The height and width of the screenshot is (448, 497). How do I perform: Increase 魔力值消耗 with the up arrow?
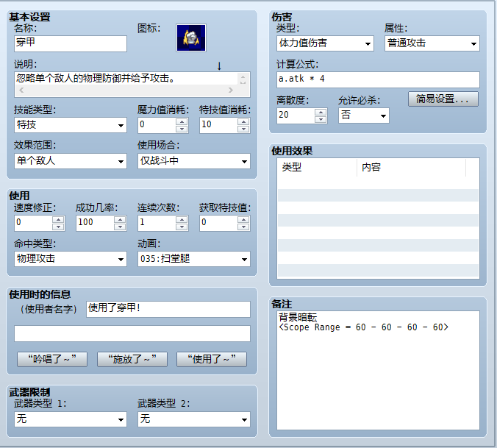pos(182,122)
